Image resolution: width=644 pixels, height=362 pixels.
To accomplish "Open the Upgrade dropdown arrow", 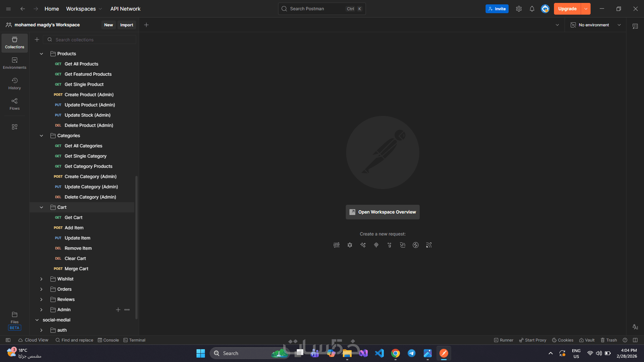I will (x=586, y=9).
